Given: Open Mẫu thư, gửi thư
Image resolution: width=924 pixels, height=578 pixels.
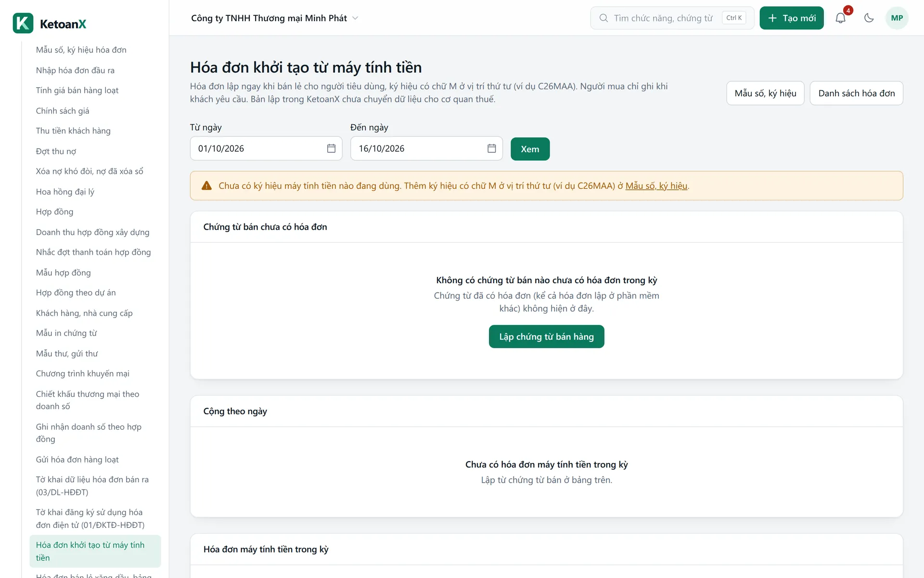Looking at the screenshot, I should 95,354.
